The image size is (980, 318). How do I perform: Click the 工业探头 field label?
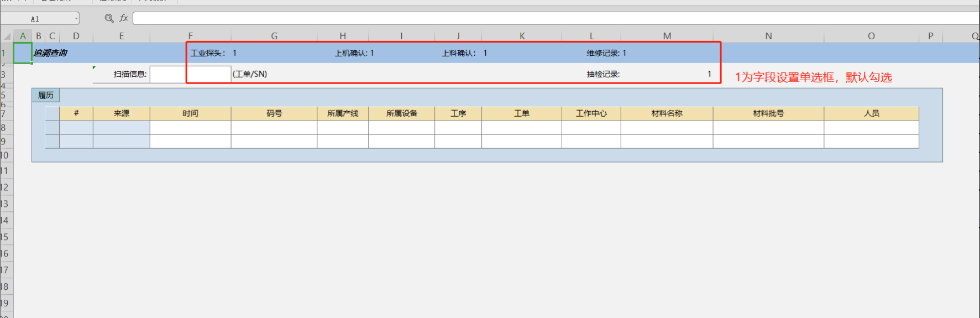coord(207,53)
